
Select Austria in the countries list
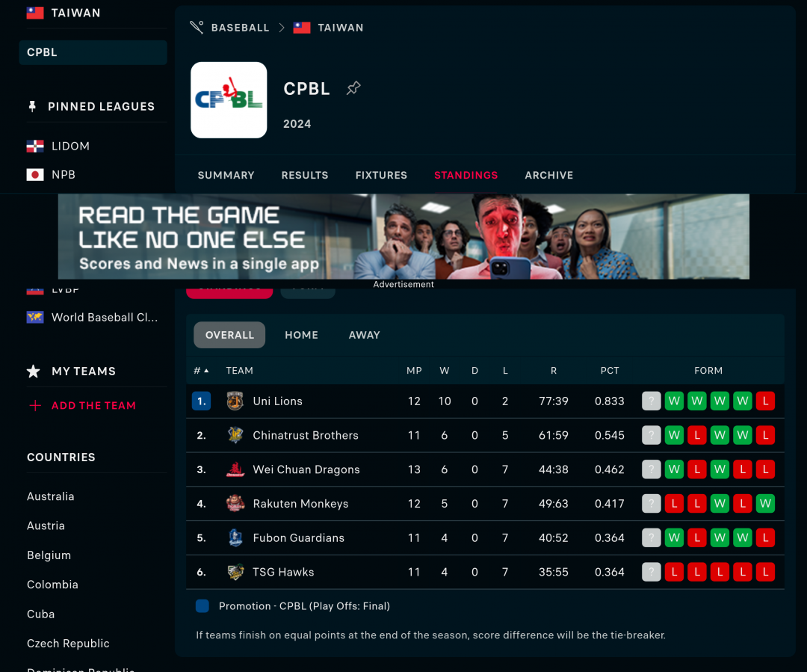46,525
